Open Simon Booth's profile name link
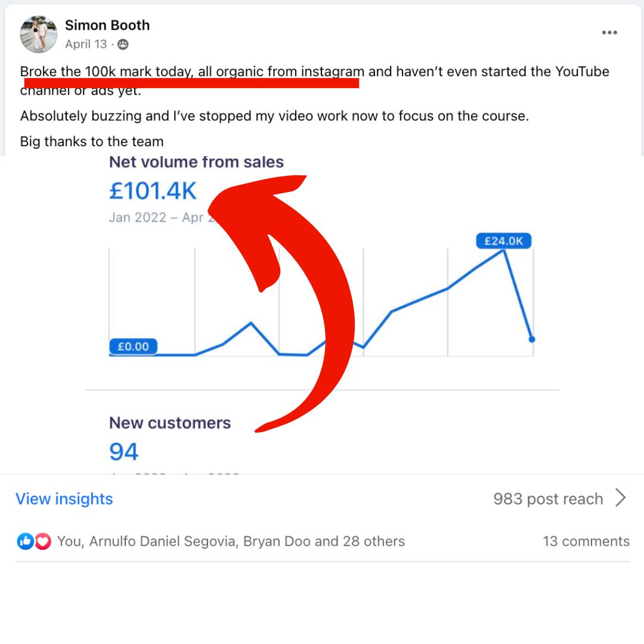This screenshot has width=644, height=644. click(107, 25)
